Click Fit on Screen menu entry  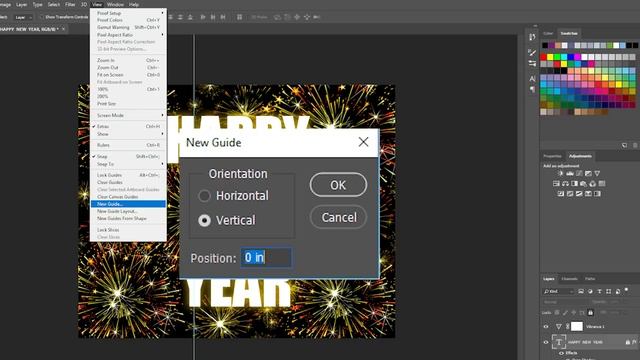(128, 75)
